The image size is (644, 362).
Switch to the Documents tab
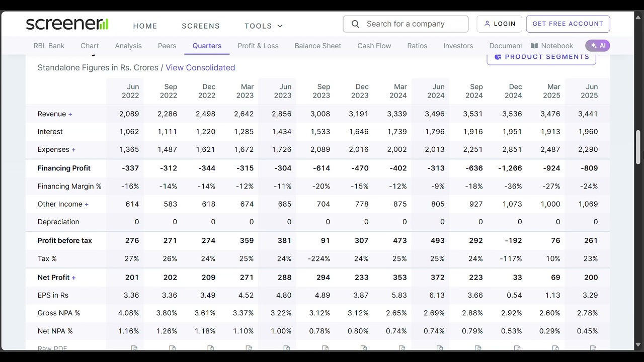[506, 46]
